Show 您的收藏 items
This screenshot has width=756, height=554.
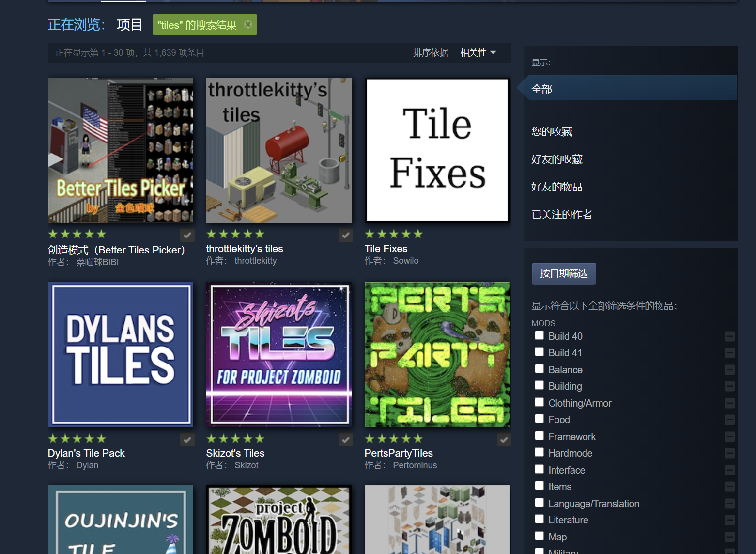point(552,131)
